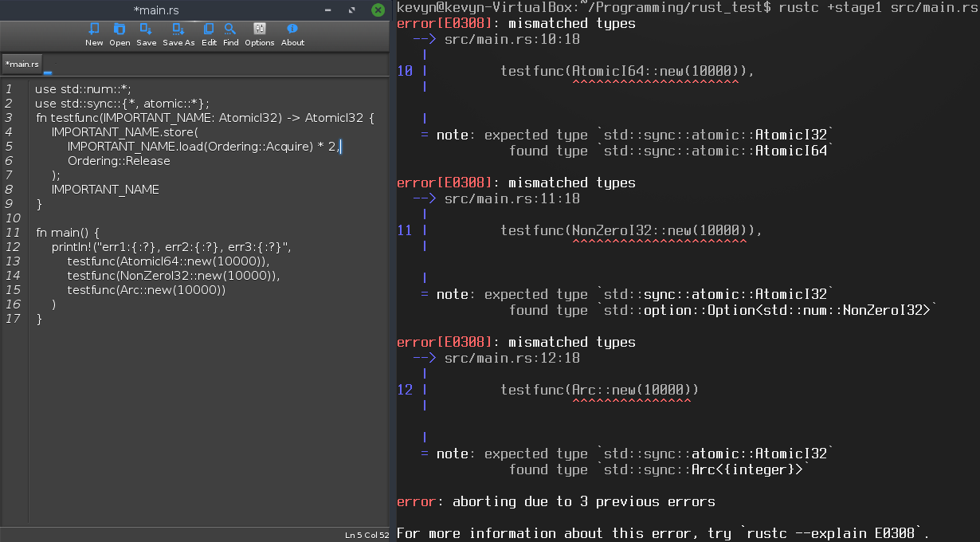Screen dimensions: 980x542
Task: Click 'Option<std::num::NonZeroI32>' found-type line in terminal
Action: click(723, 310)
